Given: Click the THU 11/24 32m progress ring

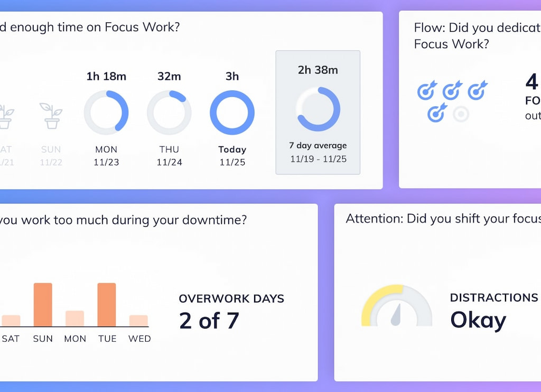Looking at the screenshot, I should [x=169, y=110].
